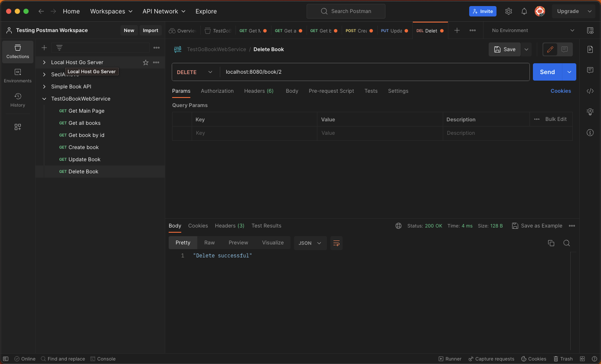Open the POST Create request tab
Viewport: 601px width, 364px height.
pyautogui.click(x=359, y=31)
